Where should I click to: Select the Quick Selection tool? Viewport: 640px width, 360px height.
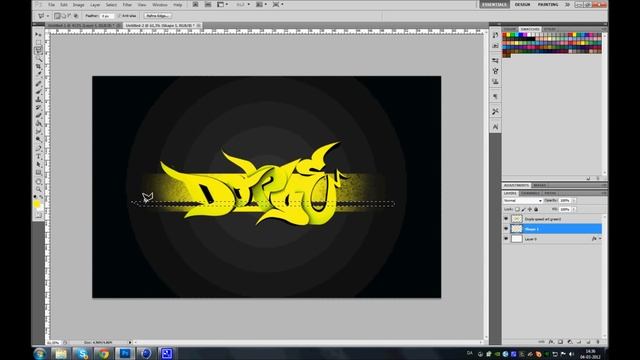tap(38, 58)
